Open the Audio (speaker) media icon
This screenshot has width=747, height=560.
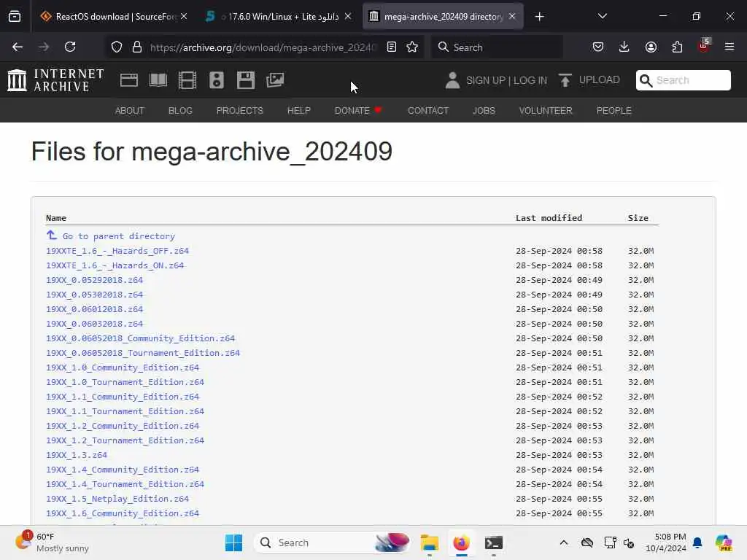[216, 80]
